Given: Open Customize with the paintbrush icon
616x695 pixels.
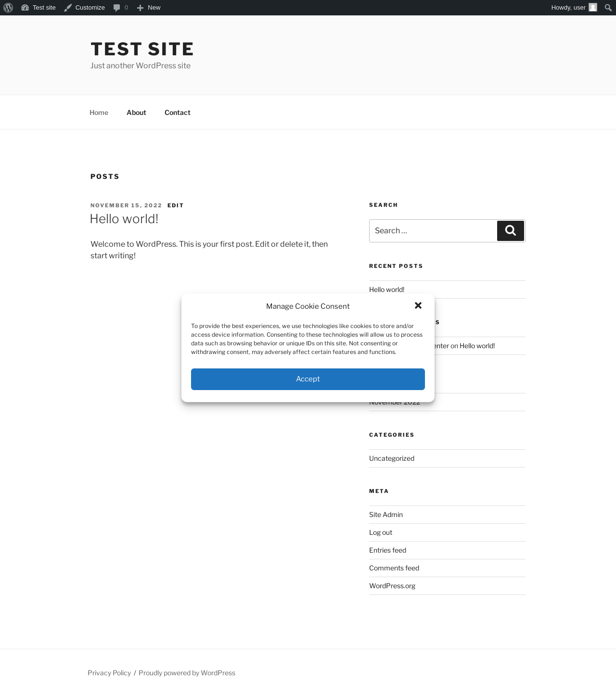Looking at the screenshot, I should point(68,8).
